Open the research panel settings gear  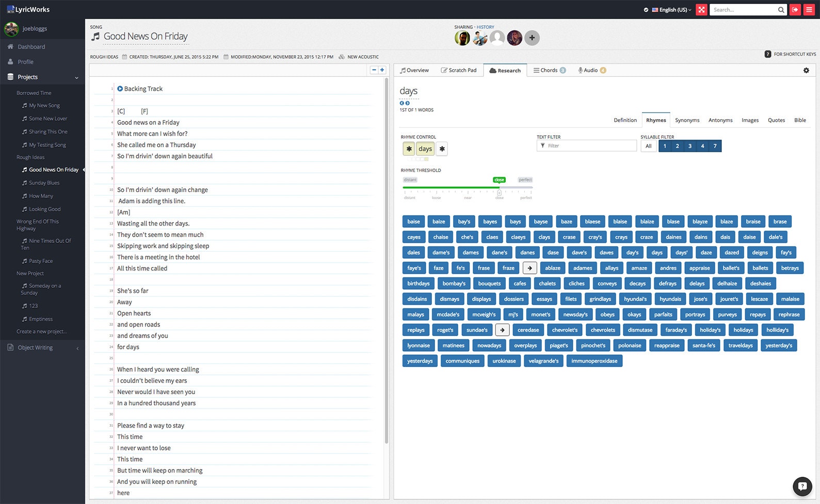(x=806, y=70)
